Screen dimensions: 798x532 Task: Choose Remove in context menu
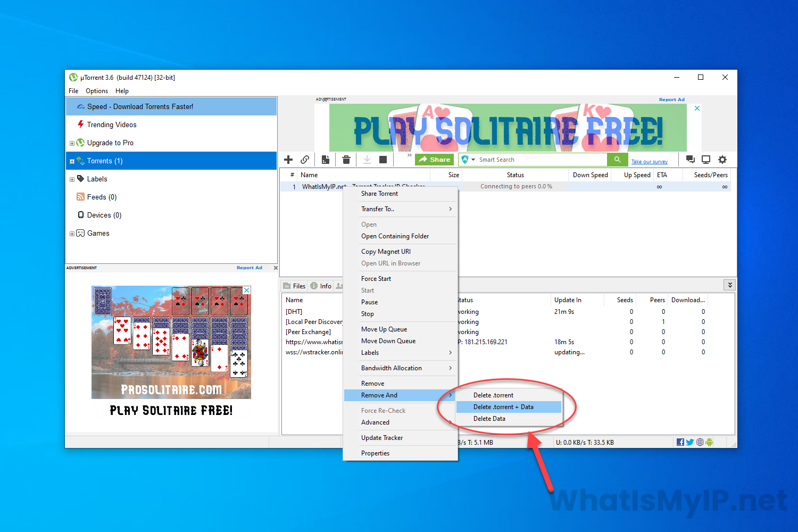tap(401, 384)
